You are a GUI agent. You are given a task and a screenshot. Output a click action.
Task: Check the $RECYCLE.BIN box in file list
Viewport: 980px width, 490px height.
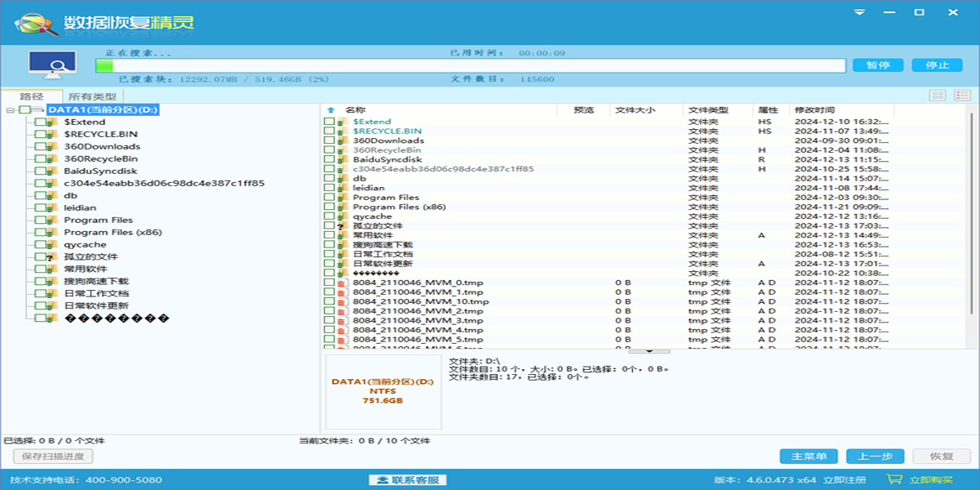coord(328,131)
